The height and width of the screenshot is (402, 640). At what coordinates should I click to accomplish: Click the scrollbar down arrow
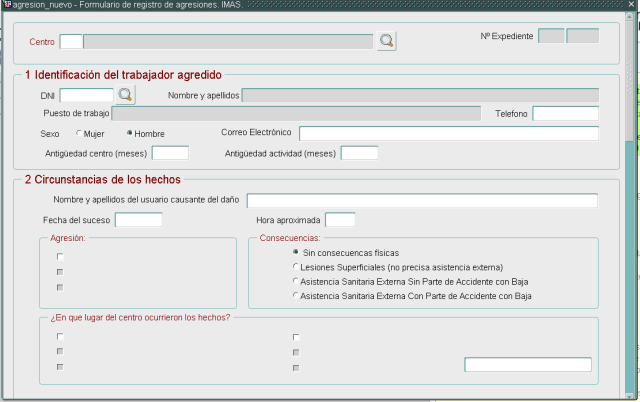(x=629, y=395)
